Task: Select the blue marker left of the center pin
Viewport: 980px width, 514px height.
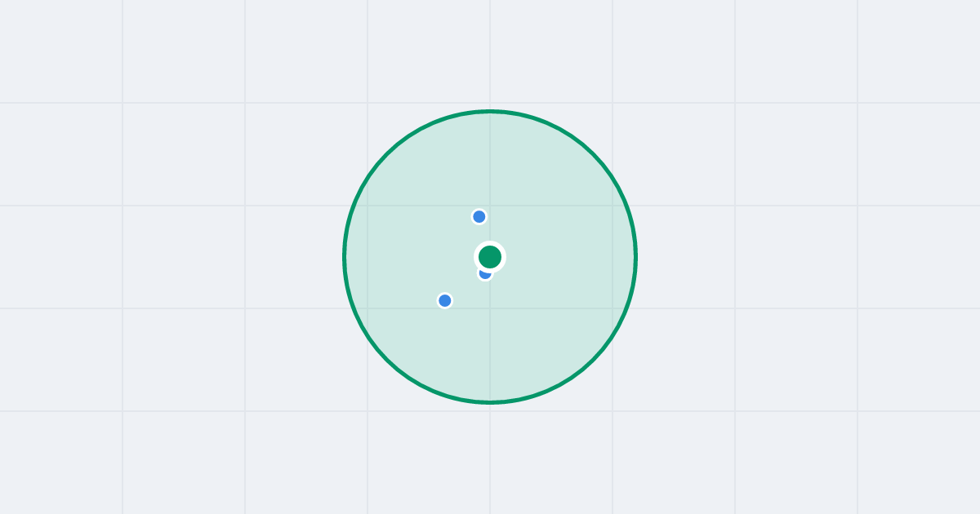Action: tap(445, 300)
